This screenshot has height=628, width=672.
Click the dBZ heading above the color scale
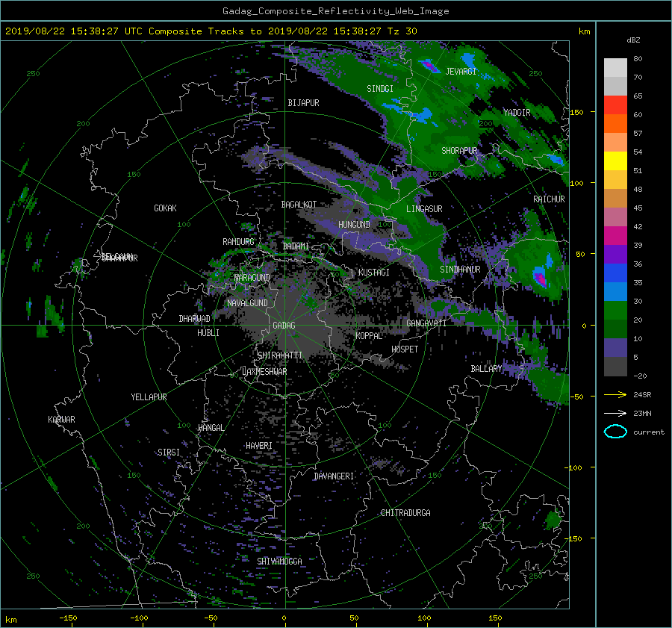pyautogui.click(x=633, y=40)
